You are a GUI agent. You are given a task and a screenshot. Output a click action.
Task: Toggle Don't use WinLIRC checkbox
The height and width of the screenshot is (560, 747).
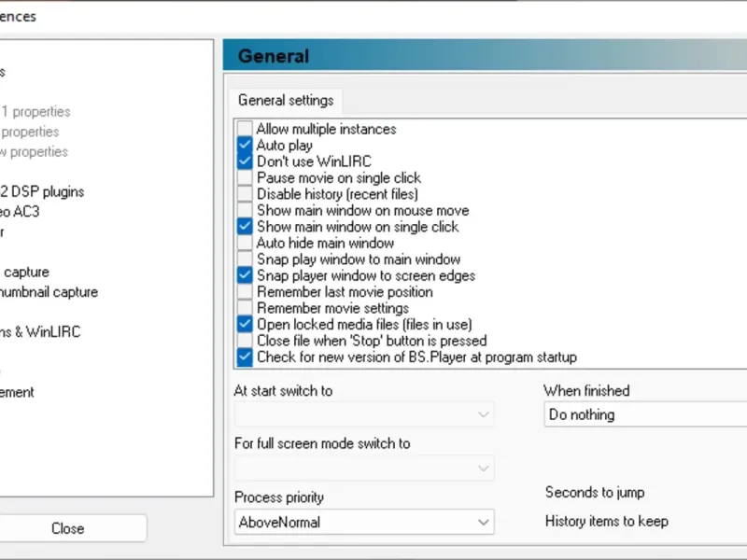245,161
